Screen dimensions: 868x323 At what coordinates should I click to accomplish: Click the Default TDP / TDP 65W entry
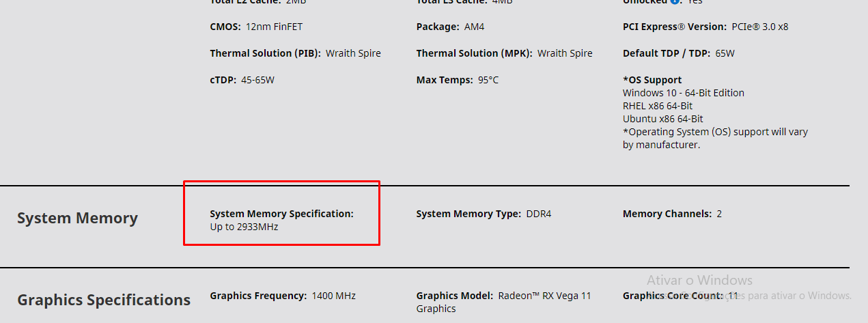tap(679, 53)
